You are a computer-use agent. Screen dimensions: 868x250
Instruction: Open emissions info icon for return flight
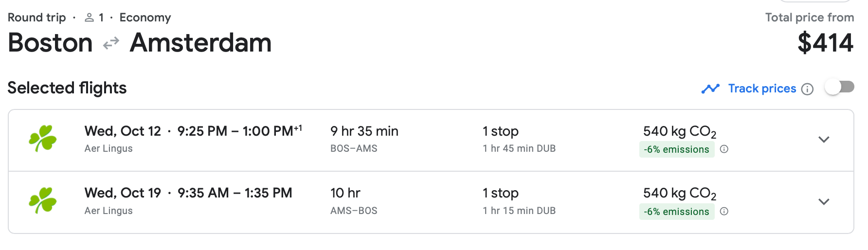tap(724, 211)
